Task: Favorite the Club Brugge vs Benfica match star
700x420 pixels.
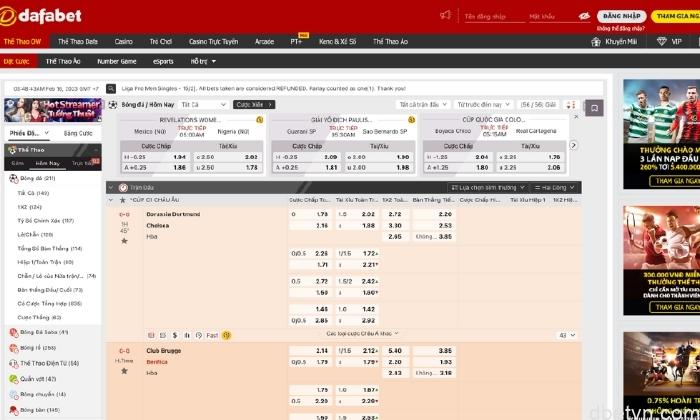Action: point(124,371)
